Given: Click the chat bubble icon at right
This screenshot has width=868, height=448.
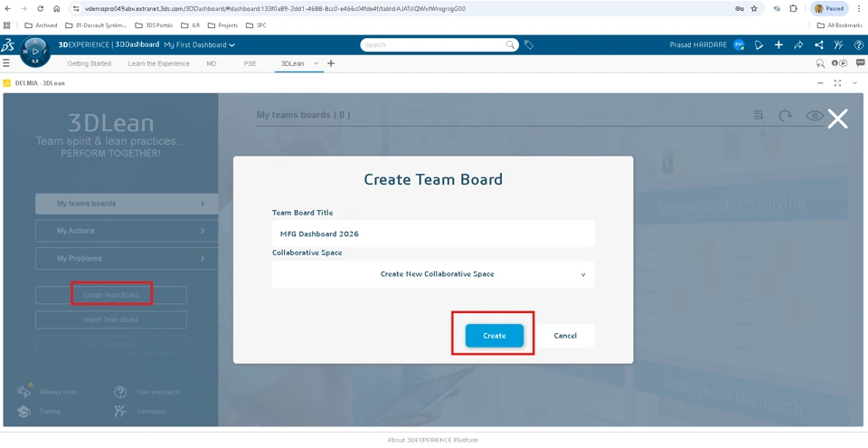Looking at the screenshot, I should 860,63.
